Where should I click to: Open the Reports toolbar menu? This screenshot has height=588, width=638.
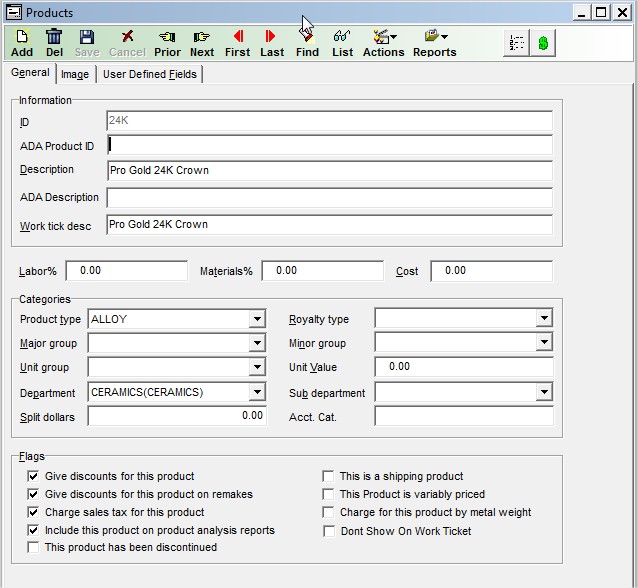tap(435, 43)
